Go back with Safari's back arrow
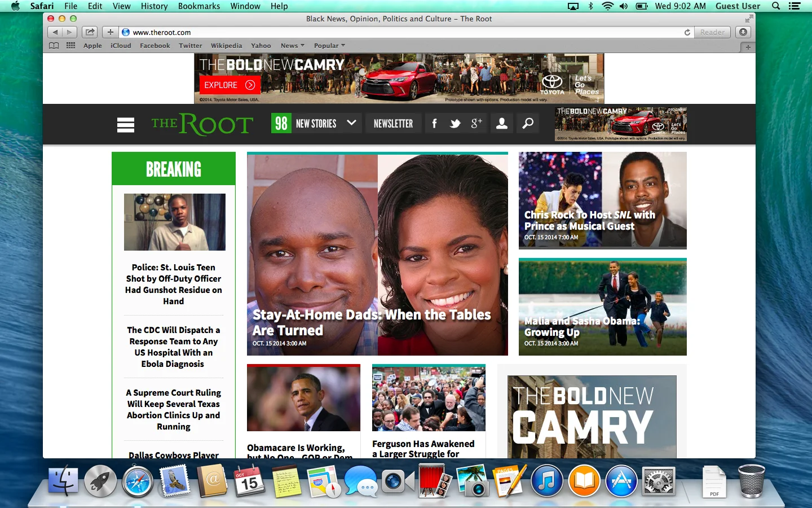The width and height of the screenshot is (812, 508). click(x=55, y=32)
